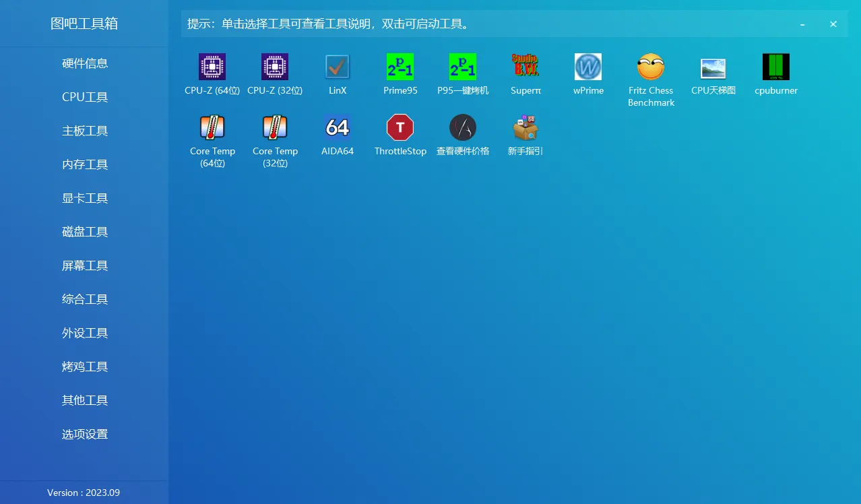The image size is (861, 504).
Task: Launch Core Temp (64位)
Action: pos(212,133)
